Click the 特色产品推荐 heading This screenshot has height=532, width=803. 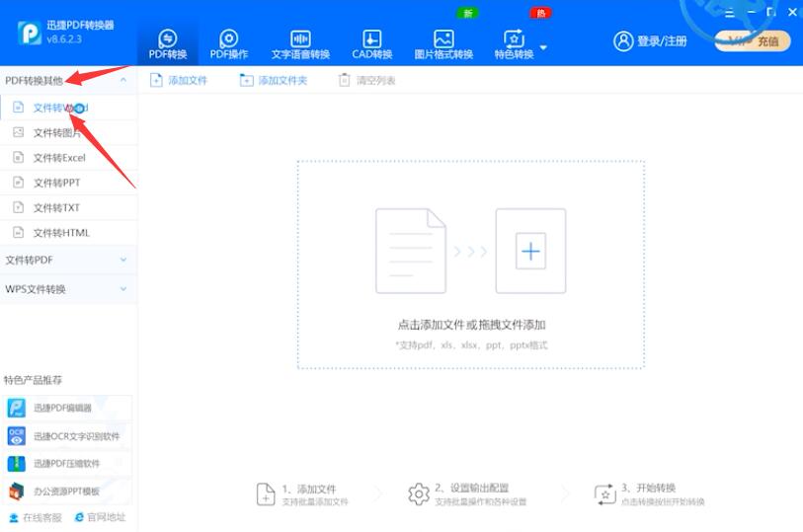[x=33, y=380]
